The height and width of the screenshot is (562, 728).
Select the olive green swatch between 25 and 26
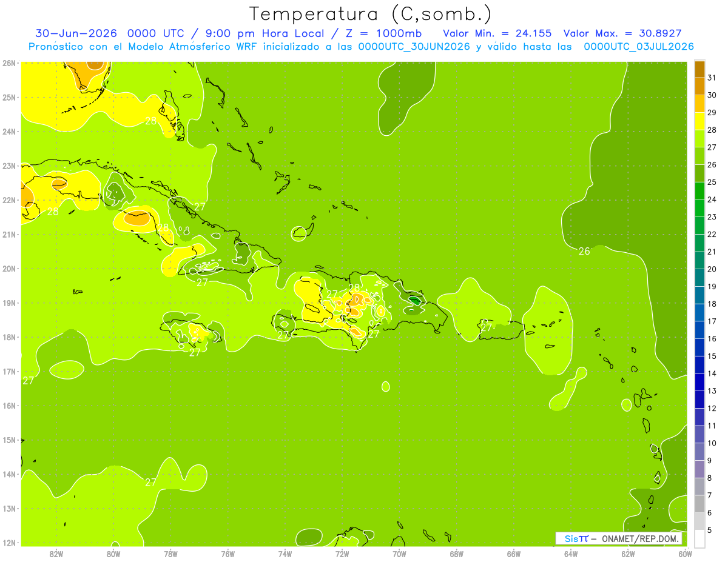coord(699,173)
